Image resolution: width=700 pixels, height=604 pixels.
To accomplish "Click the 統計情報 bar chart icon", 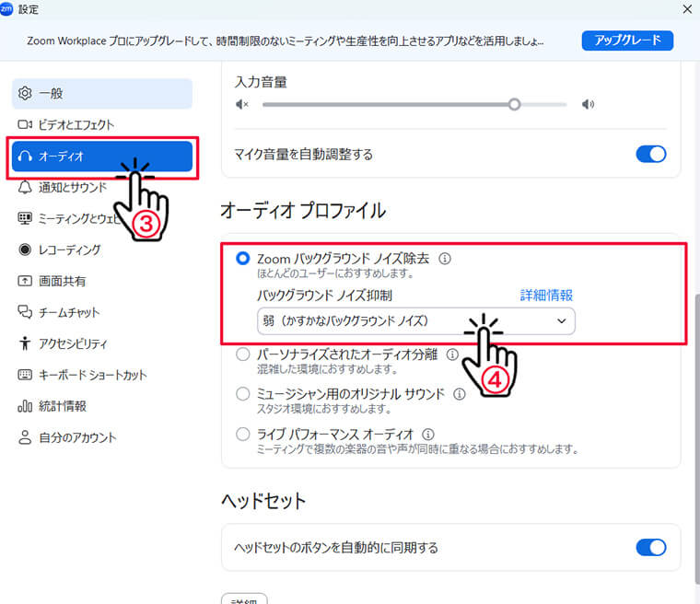I will (26, 406).
